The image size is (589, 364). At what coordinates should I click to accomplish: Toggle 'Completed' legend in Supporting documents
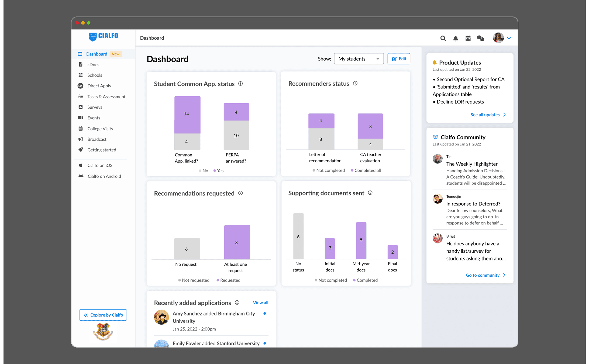(365, 280)
